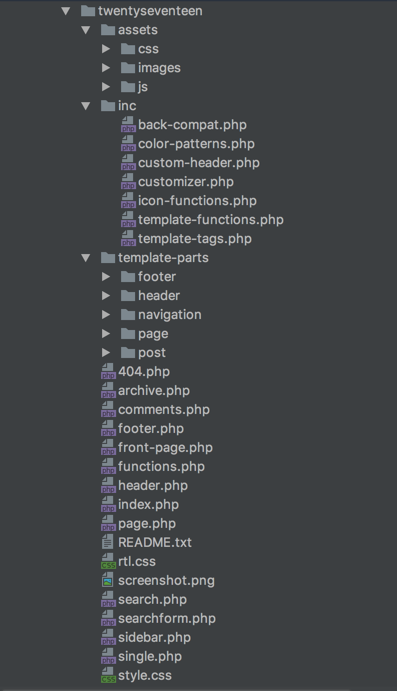This screenshot has width=397, height=691.
Task: Click PHP icon of back-compat.php
Action: tap(128, 125)
